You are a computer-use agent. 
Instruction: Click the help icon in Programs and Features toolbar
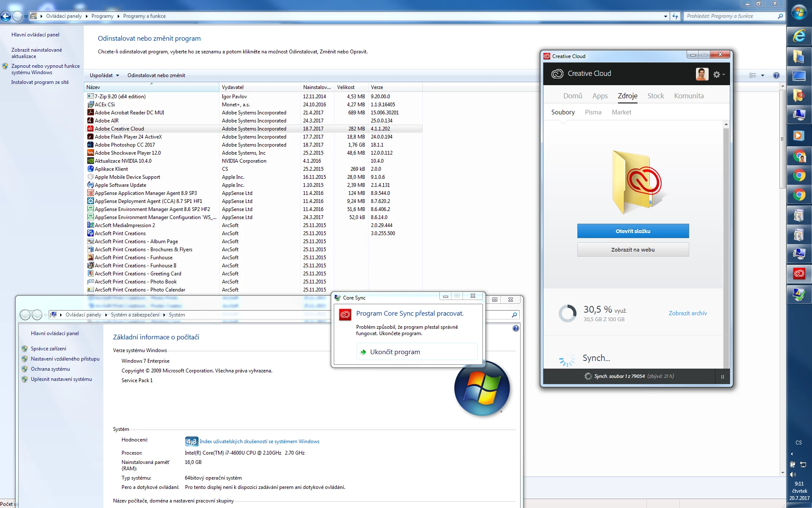[x=776, y=75]
